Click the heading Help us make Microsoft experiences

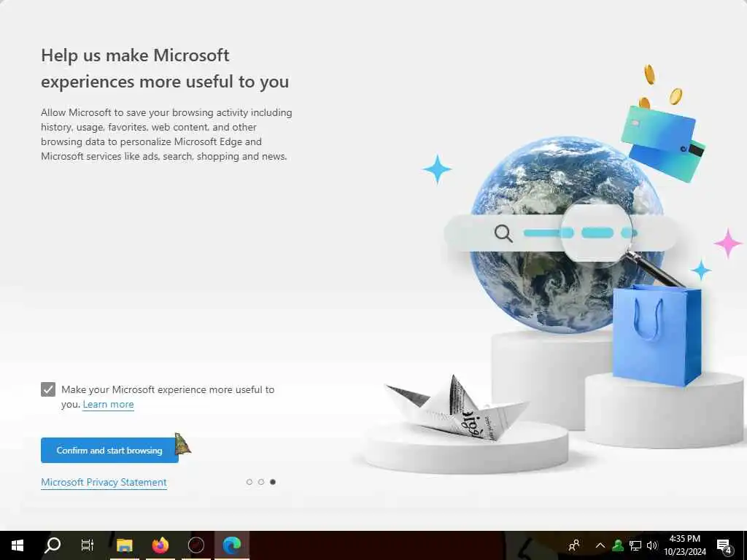(x=165, y=69)
